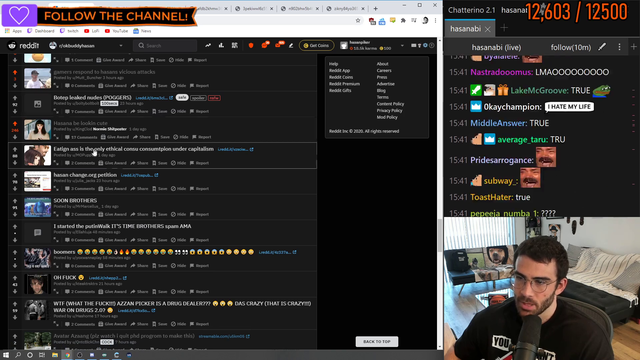Open the mail inbox icon with badge
This screenshot has width=640, height=360.
279,45
